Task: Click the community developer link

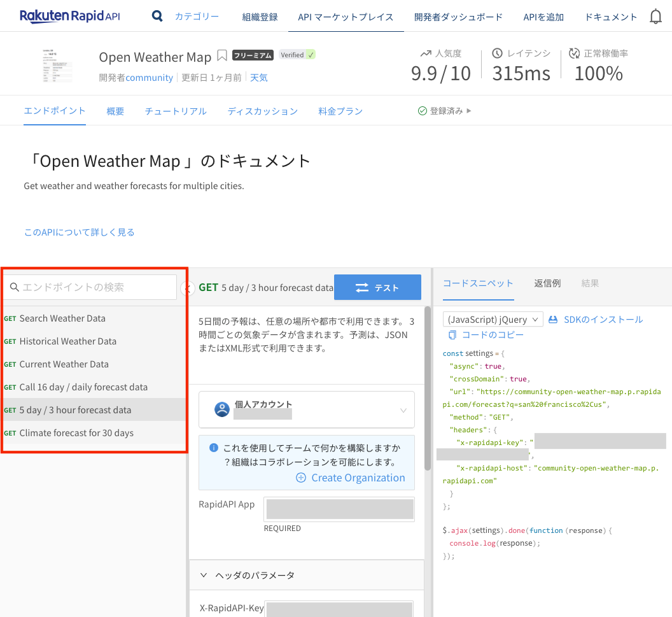Action: (x=149, y=78)
